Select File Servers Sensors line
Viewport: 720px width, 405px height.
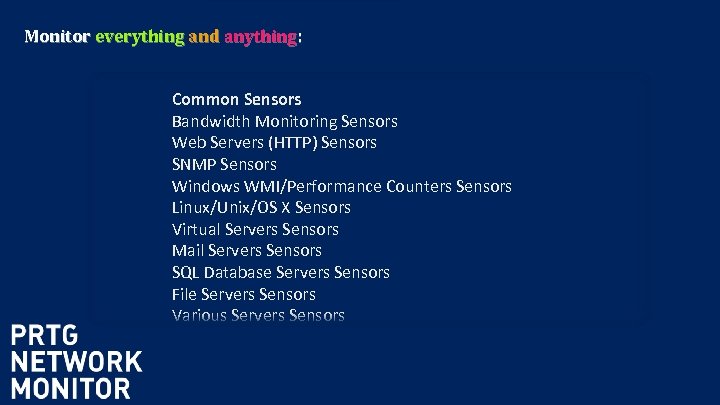pyautogui.click(x=243, y=294)
